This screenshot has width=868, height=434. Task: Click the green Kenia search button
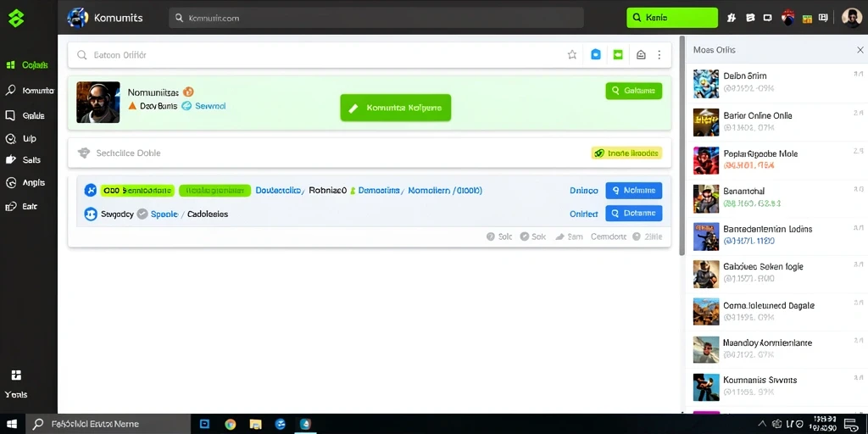coord(672,18)
